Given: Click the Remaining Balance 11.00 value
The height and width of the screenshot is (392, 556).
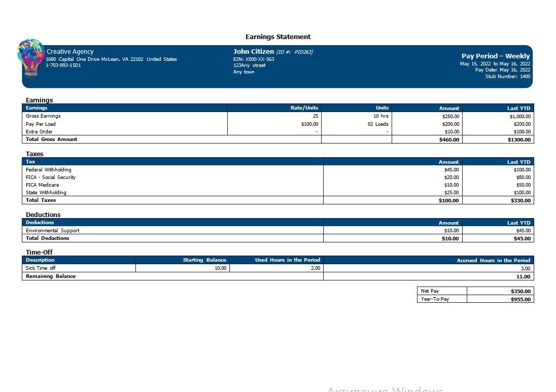Looking at the screenshot, I should [x=524, y=276].
